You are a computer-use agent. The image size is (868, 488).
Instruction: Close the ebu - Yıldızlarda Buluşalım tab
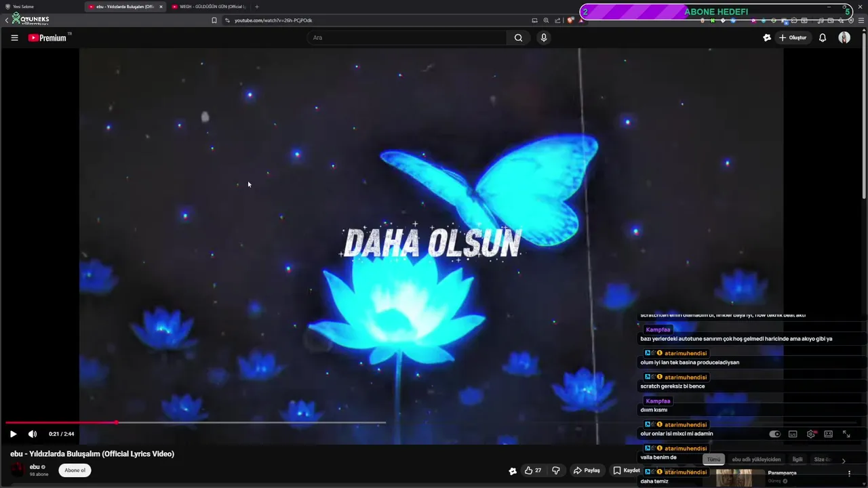click(x=161, y=7)
